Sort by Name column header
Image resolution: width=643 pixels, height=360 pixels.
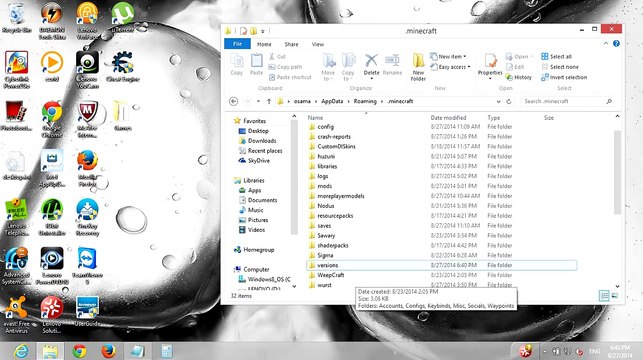click(x=315, y=118)
